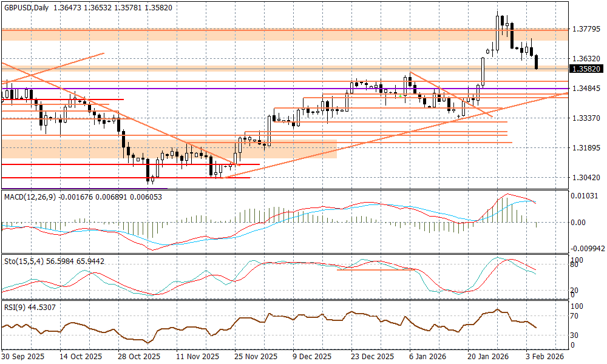Click the current price tag 1.35820
The image size is (607, 364).
pos(586,69)
